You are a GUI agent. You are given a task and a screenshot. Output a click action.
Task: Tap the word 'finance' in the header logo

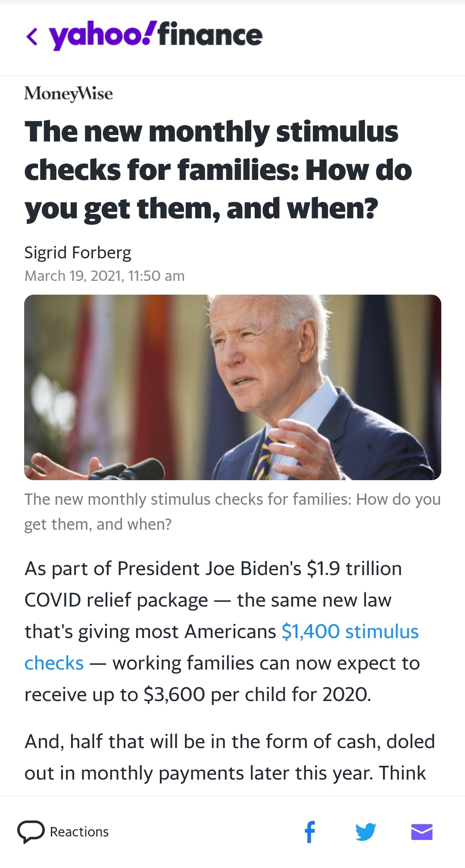[x=210, y=35]
